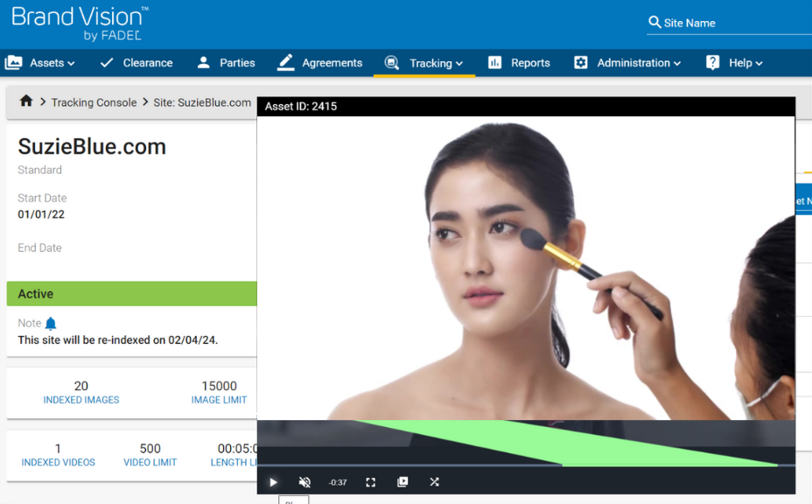
Task: Click the Assets image icon
Action: coord(13,63)
